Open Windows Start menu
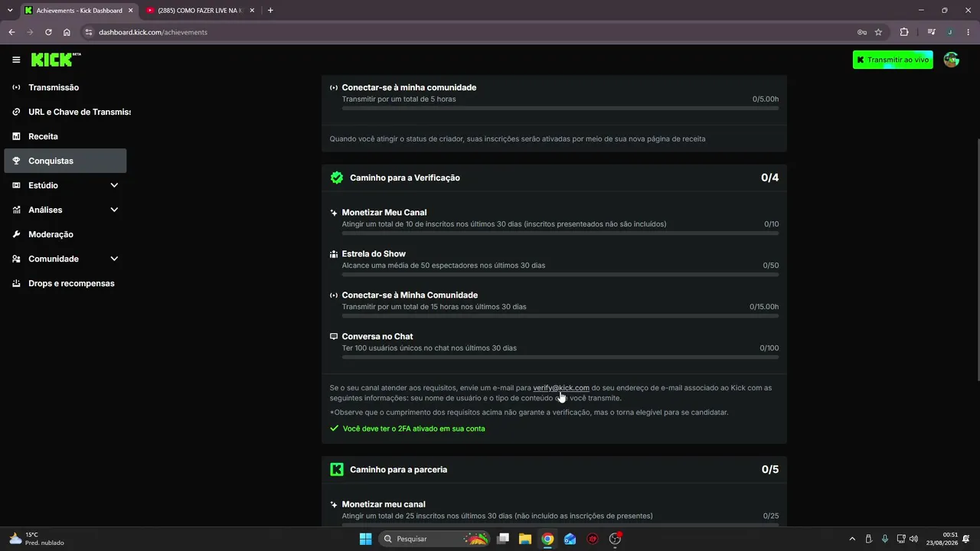980x551 pixels. (365, 539)
